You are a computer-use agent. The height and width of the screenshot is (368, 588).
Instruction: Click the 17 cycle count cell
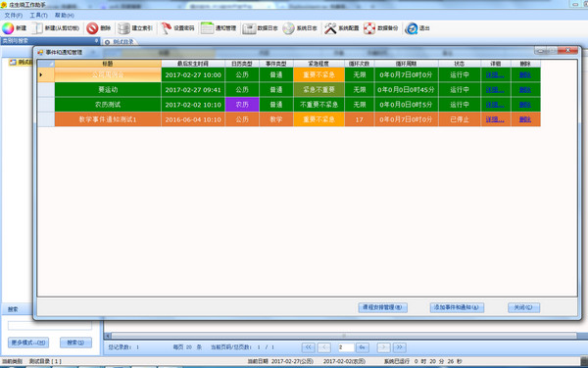(x=360, y=119)
